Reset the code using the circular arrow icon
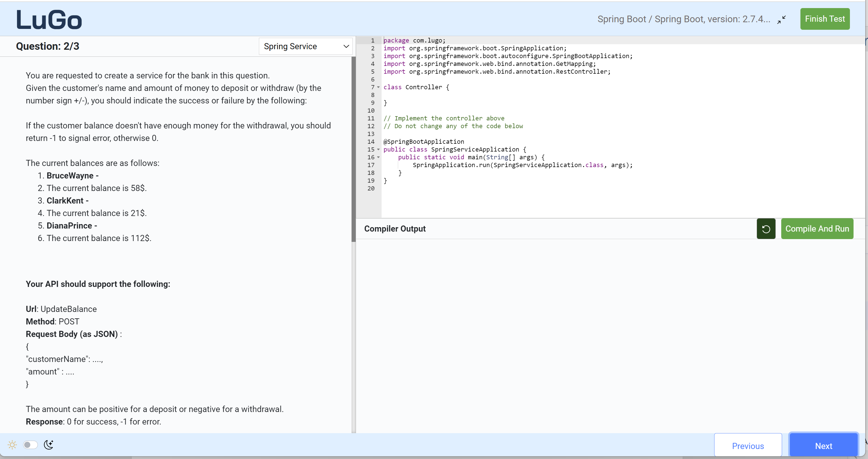This screenshot has width=868, height=459. pos(766,229)
